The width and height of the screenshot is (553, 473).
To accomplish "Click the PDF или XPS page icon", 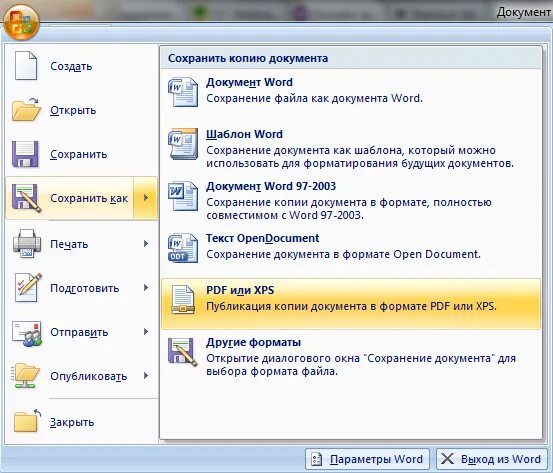I will (x=183, y=299).
